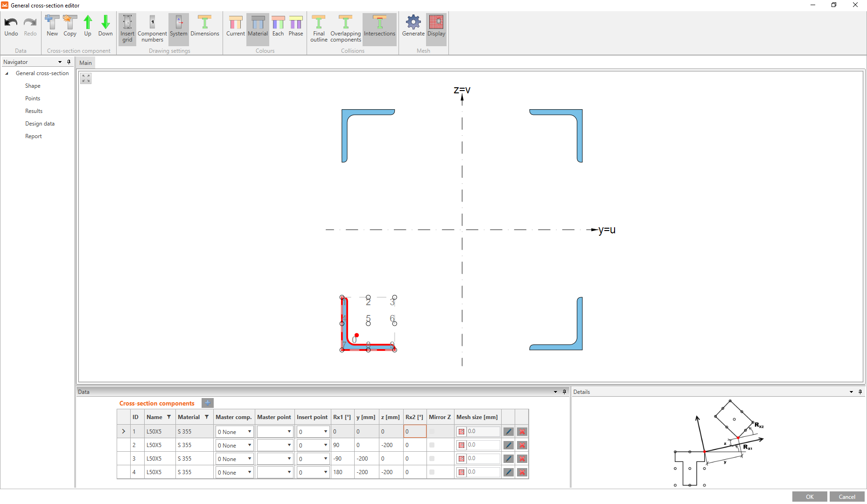This screenshot has width=867, height=504.
Task: Copy the cross-section component
Action: pos(70,26)
